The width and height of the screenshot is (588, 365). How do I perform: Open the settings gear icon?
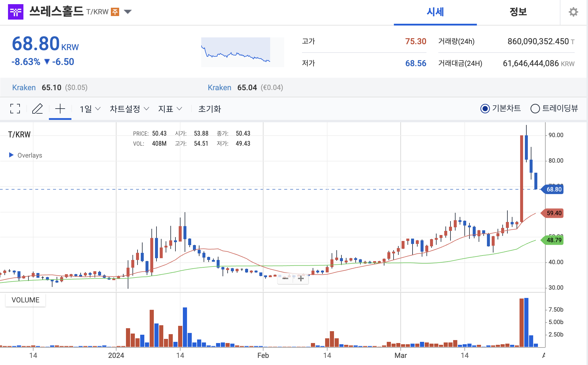click(573, 12)
